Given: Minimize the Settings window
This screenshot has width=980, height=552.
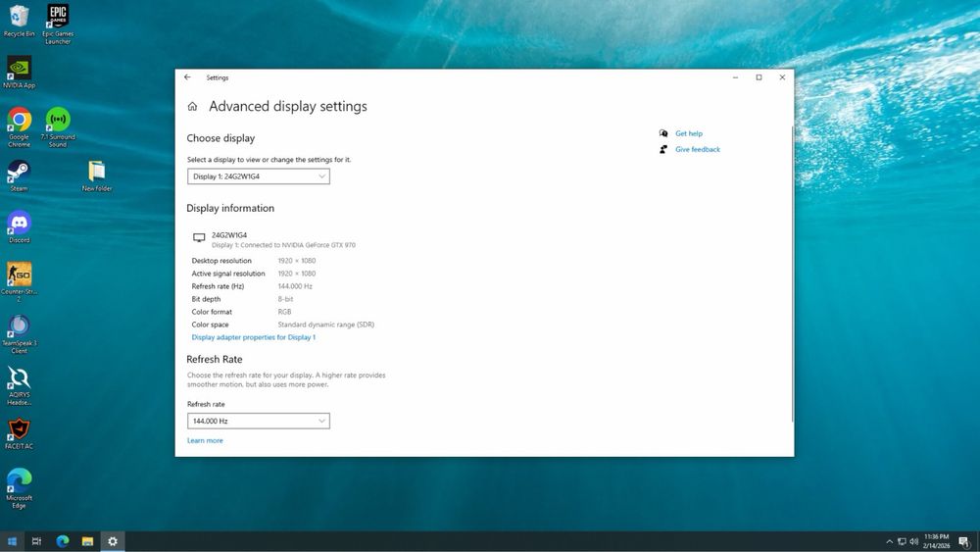Looking at the screenshot, I should point(736,77).
